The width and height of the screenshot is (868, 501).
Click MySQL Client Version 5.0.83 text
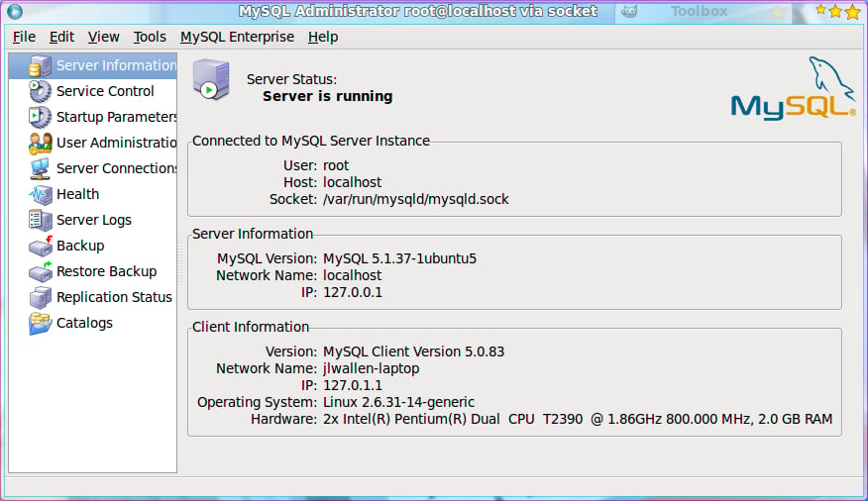pyautogui.click(x=413, y=351)
